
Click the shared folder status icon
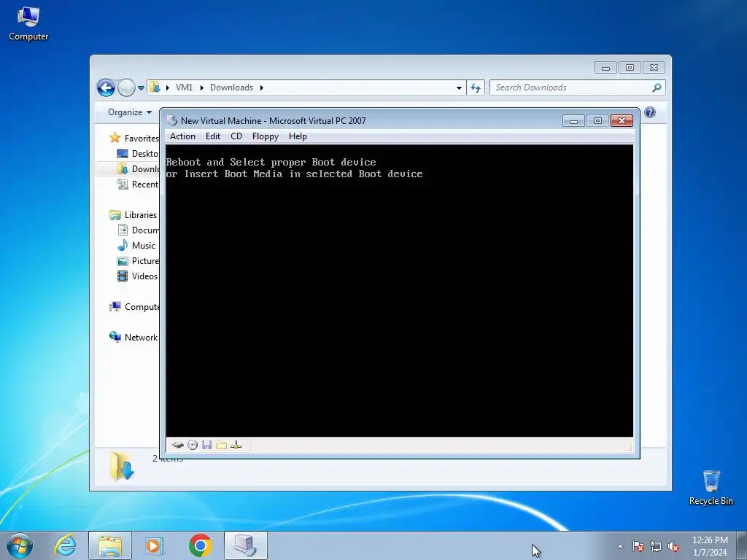(x=221, y=445)
